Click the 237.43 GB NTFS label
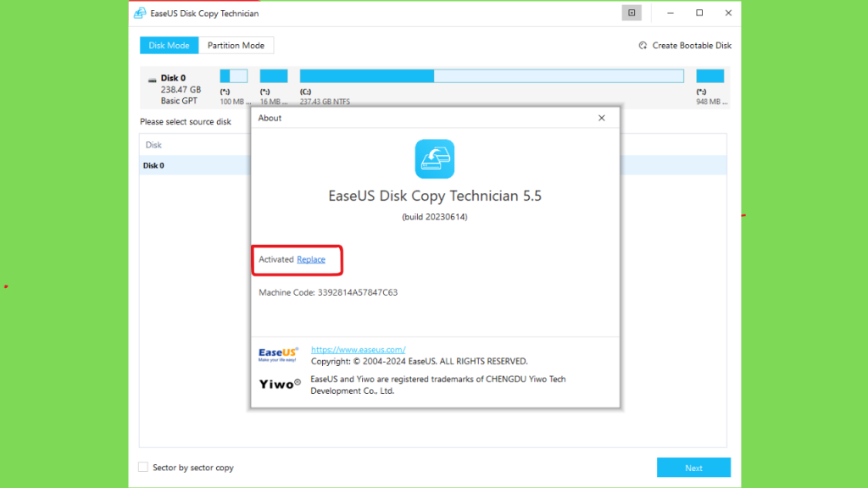 (x=325, y=102)
